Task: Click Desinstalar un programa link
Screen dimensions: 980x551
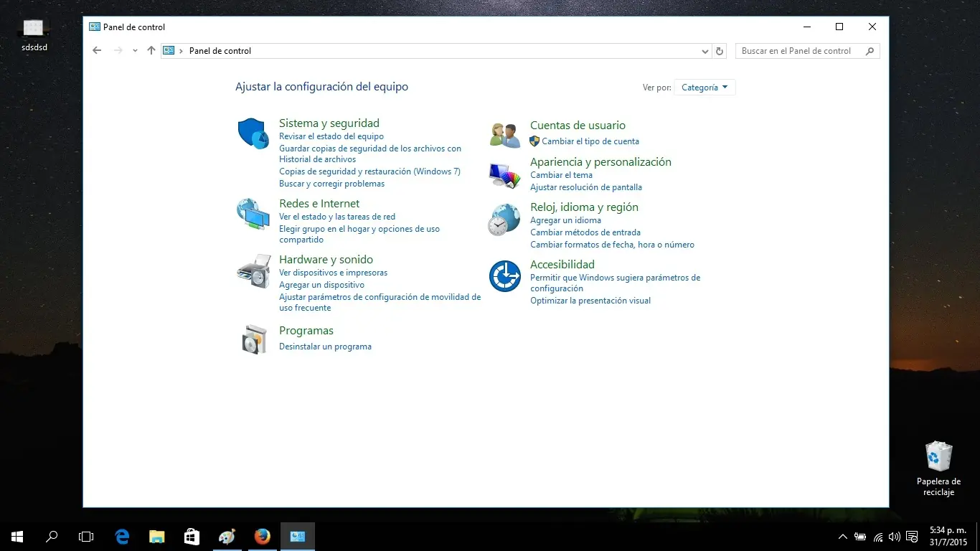Action: [325, 347]
